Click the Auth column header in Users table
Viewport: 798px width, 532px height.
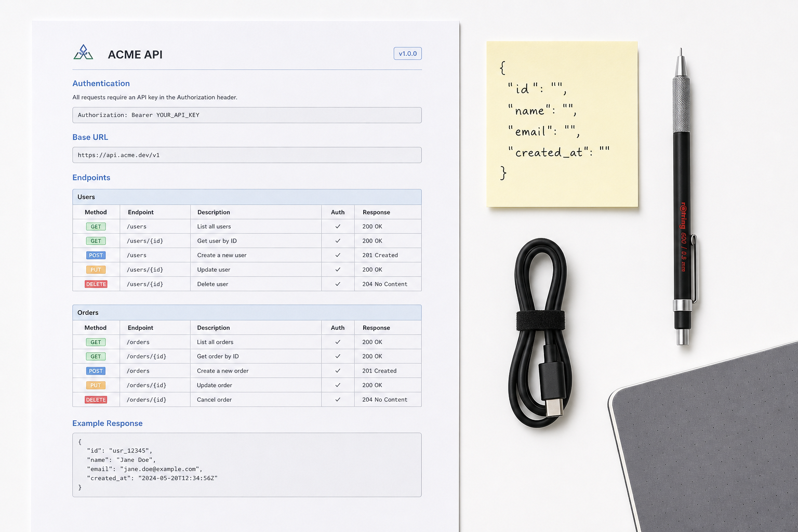point(338,212)
